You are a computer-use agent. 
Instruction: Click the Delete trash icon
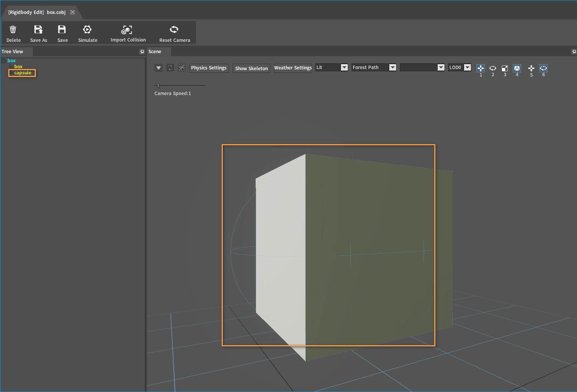point(13,29)
